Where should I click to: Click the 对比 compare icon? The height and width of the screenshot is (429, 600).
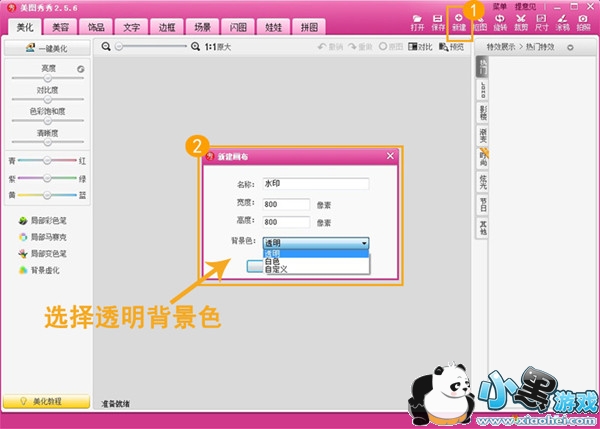click(x=420, y=47)
